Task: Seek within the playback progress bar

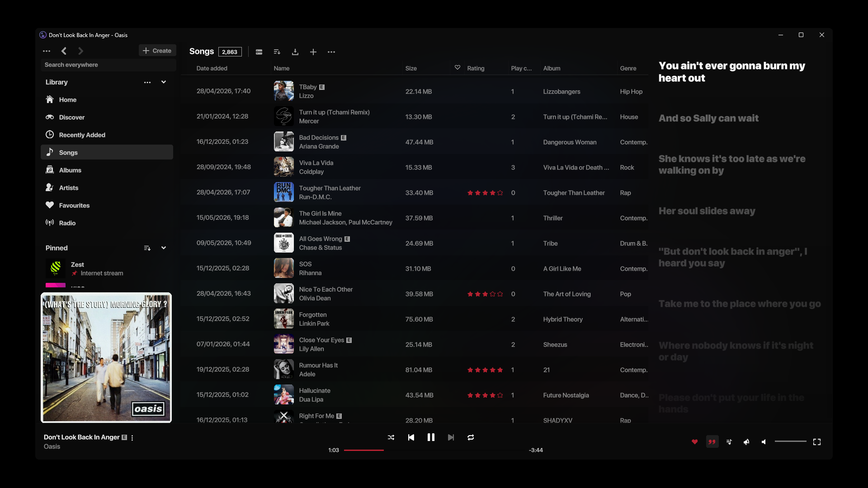Action: [x=434, y=450]
